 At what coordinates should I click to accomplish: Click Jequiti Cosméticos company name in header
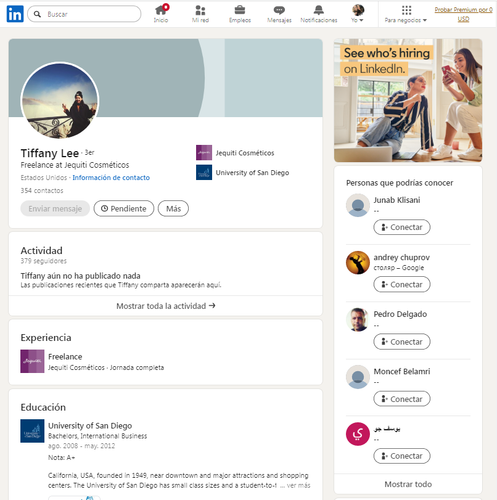point(245,153)
